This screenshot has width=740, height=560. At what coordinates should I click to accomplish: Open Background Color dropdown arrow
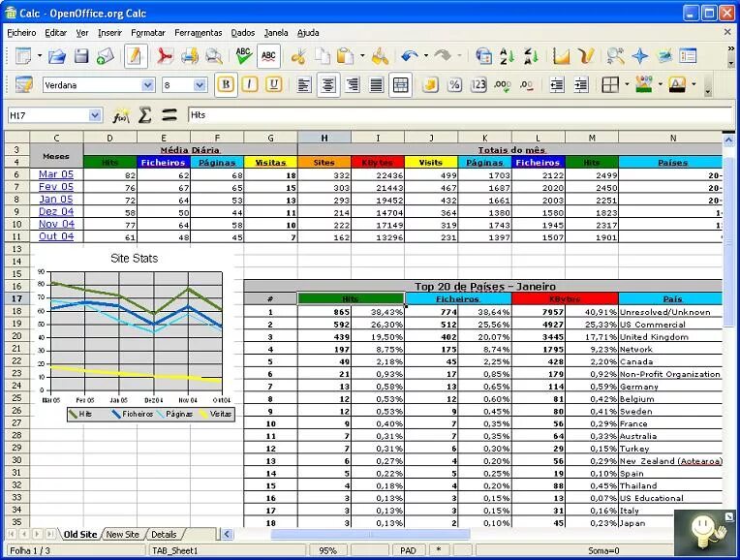[x=660, y=84]
